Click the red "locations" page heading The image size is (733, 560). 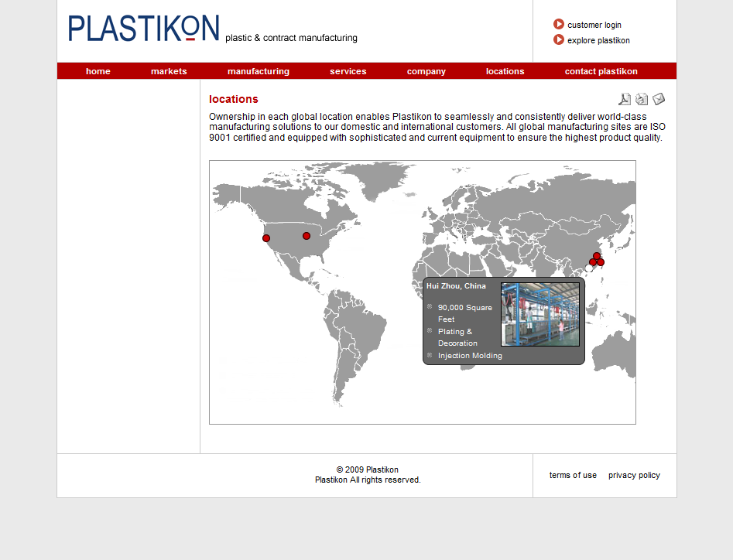[234, 99]
